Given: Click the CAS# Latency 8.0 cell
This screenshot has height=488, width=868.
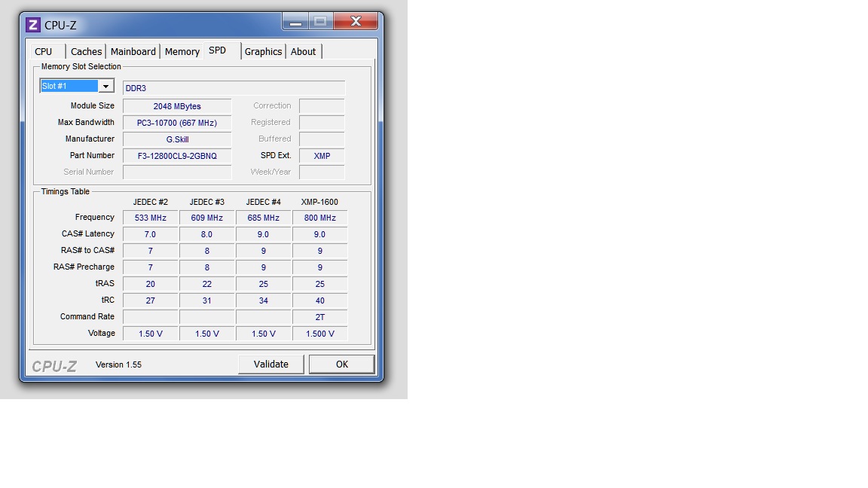Looking at the screenshot, I should pos(207,235).
